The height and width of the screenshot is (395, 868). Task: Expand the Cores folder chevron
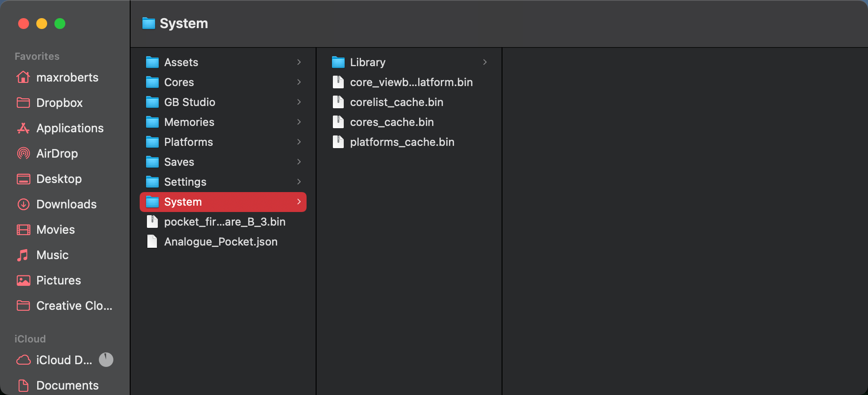[x=299, y=82]
